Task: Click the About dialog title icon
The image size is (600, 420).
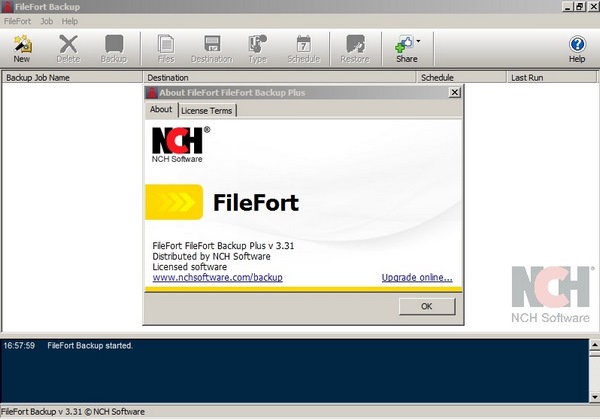Action: pos(152,93)
